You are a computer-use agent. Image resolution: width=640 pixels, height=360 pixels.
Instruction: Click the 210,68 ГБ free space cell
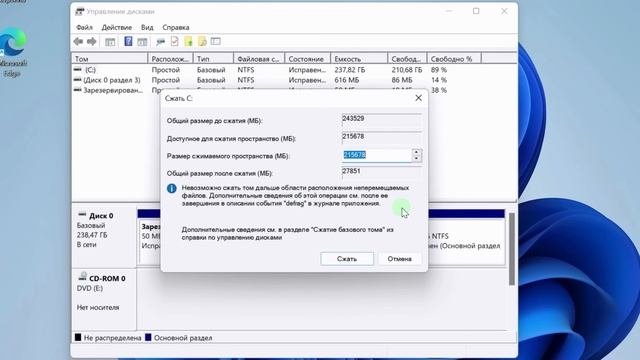[x=407, y=70]
